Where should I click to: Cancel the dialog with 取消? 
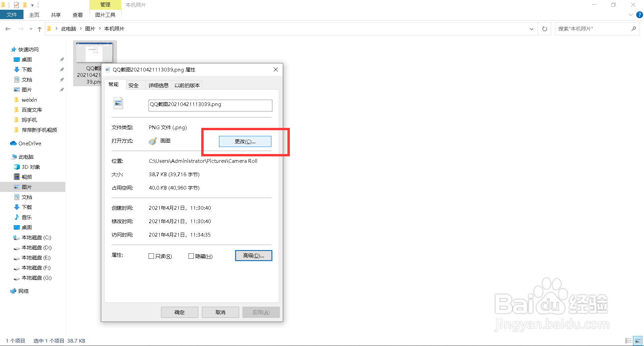click(220, 312)
